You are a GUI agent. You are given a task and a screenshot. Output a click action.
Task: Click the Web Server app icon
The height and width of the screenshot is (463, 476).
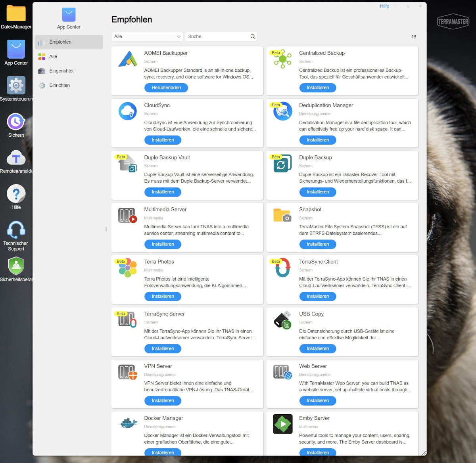(x=283, y=372)
